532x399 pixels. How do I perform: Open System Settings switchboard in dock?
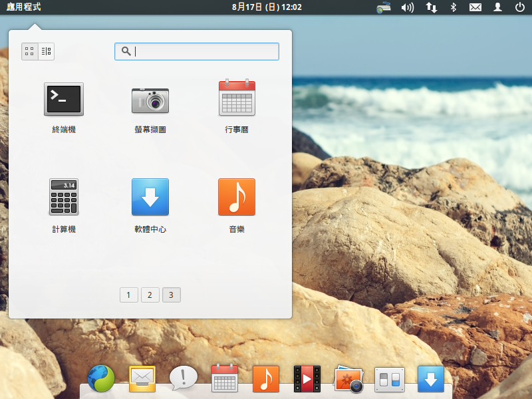pyautogui.click(x=390, y=379)
